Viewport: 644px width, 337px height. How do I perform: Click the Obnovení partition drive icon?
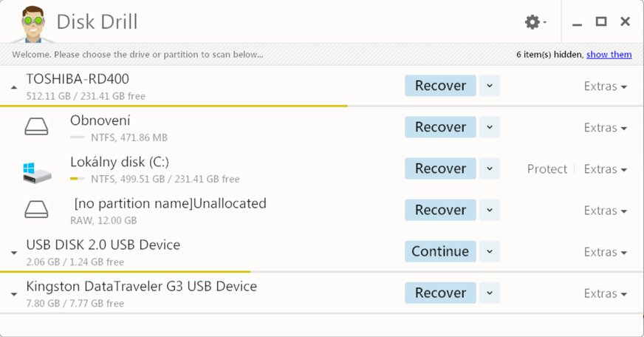tap(37, 127)
